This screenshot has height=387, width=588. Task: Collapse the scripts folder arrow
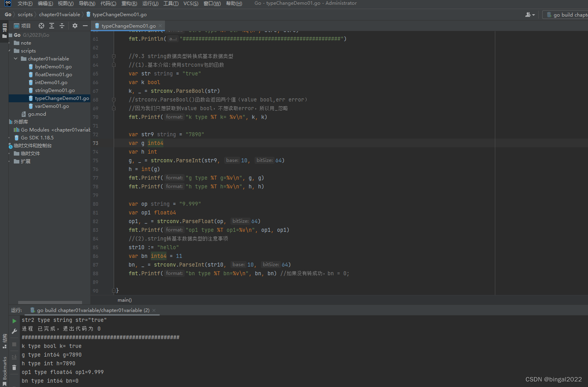pyautogui.click(x=9, y=51)
